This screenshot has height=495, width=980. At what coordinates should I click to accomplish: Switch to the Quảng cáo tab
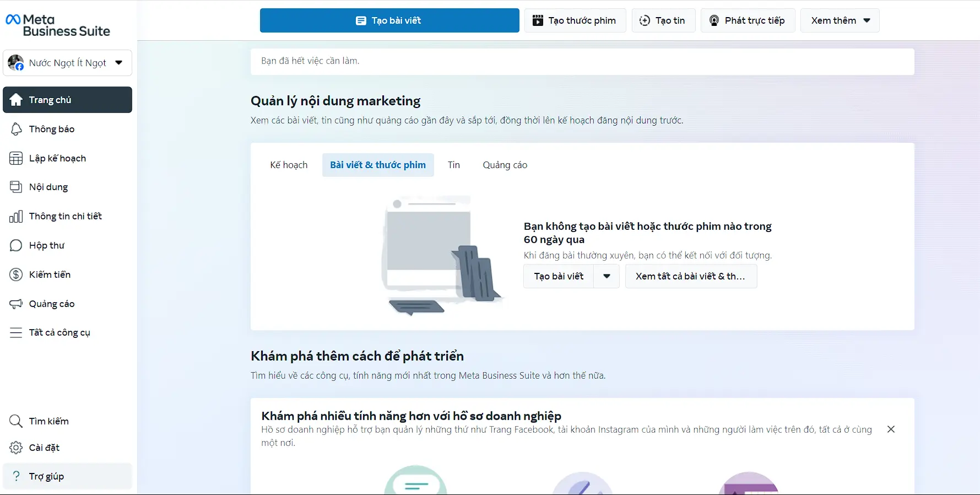coord(505,165)
